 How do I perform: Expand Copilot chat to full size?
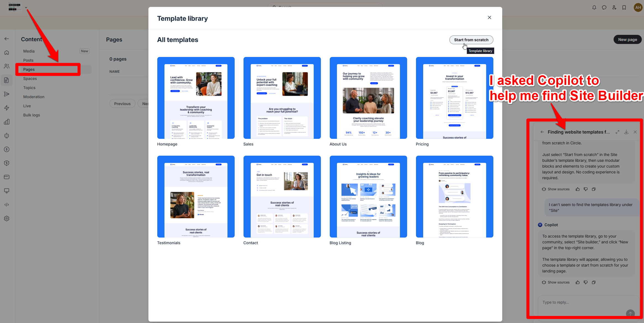click(x=617, y=132)
